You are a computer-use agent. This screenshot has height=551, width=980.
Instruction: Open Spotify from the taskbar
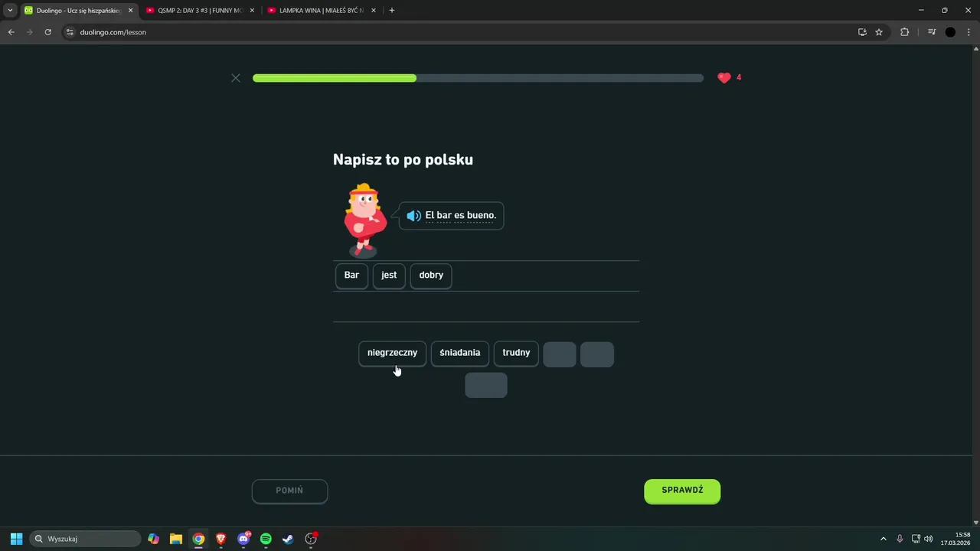[x=266, y=539]
